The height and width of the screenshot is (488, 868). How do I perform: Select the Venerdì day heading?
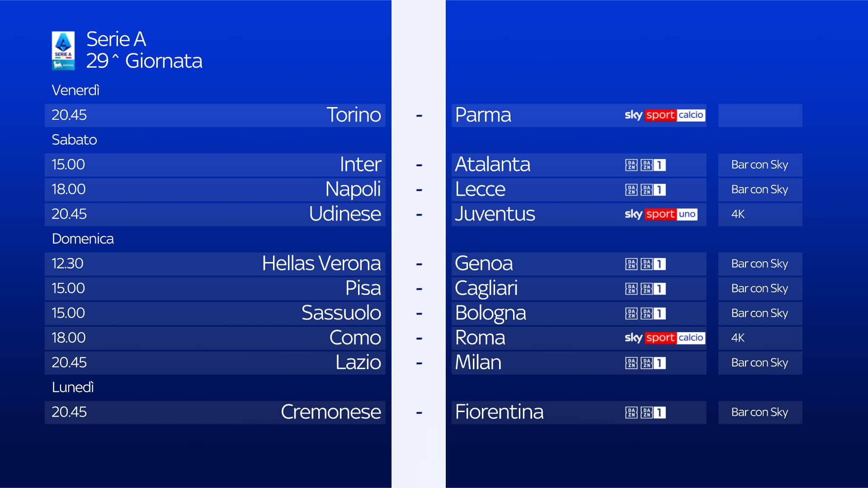click(x=75, y=90)
